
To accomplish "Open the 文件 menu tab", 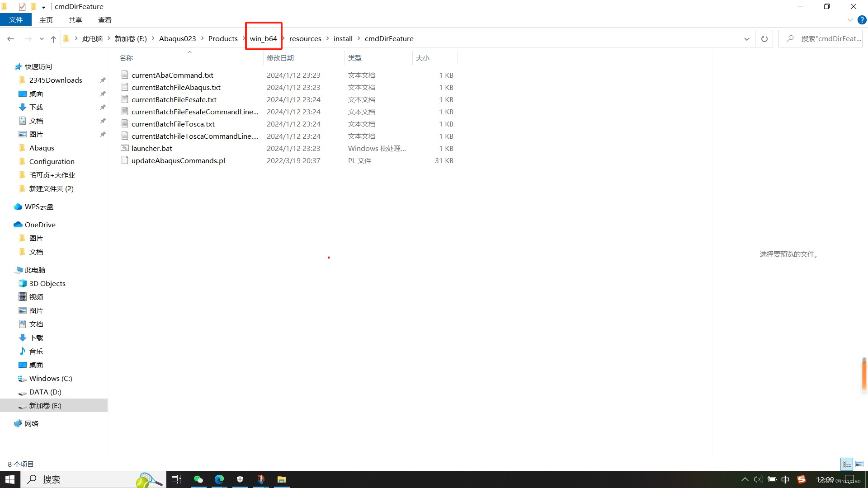I will tap(15, 20).
